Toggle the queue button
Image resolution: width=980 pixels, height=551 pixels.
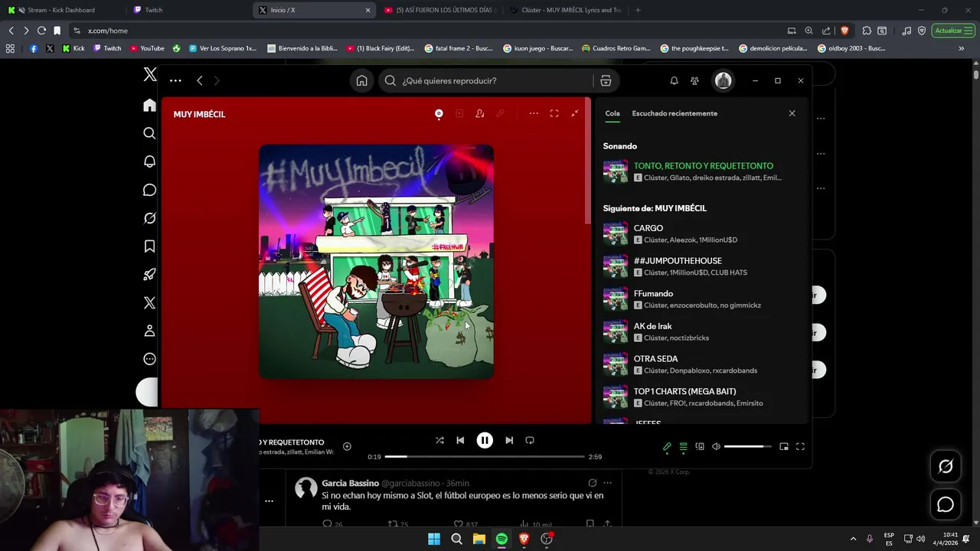pyautogui.click(x=684, y=446)
